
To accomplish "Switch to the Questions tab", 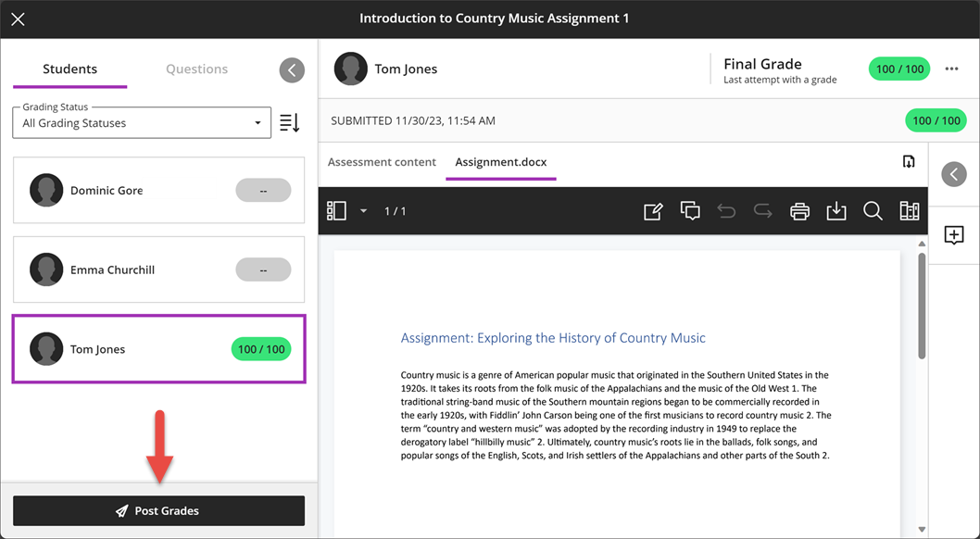I will (196, 69).
